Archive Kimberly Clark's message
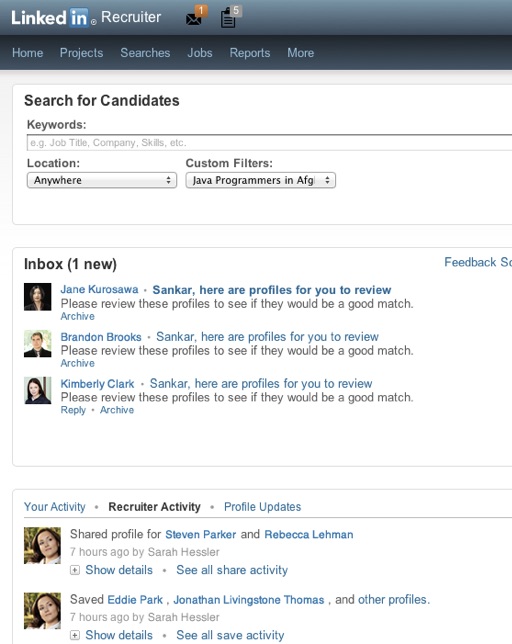The width and height of the screenshot is (512, 644). 117,410
